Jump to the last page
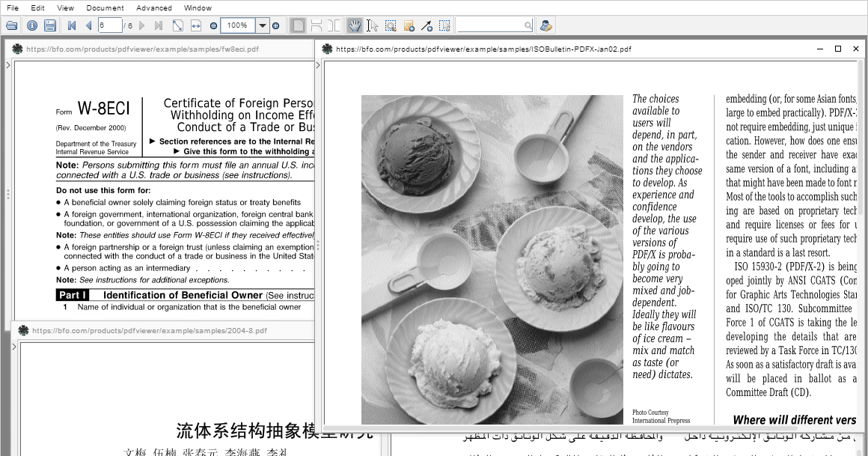 [x=158, y=25]
